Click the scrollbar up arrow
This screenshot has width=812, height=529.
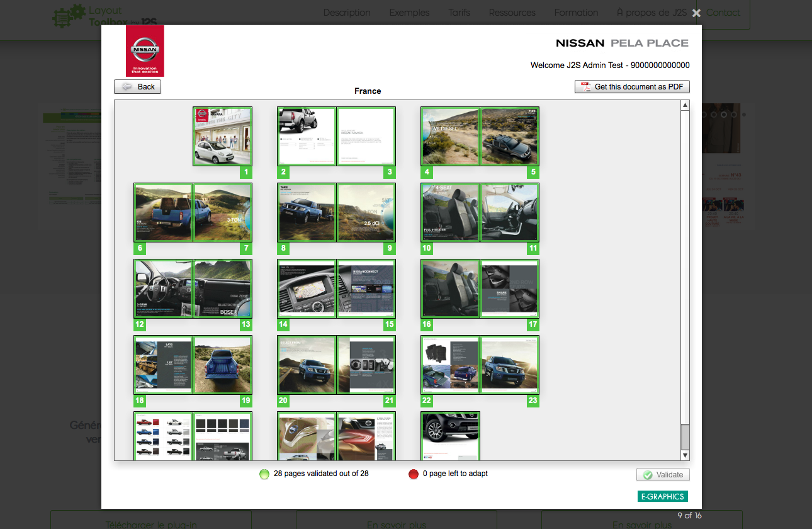(x=685, y=105)
